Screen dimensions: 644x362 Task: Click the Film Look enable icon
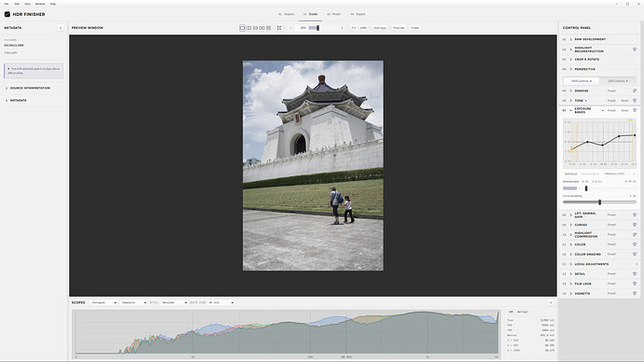[635, 284]
